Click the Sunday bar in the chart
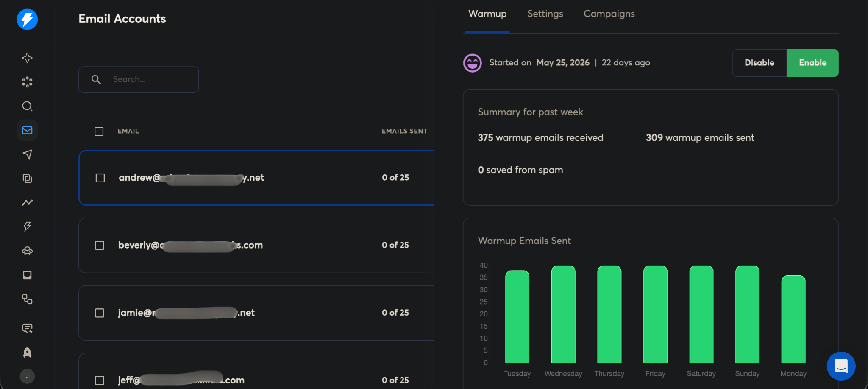Screen dimensions: 868x389 pyautogui.click(x=747, y=314)
